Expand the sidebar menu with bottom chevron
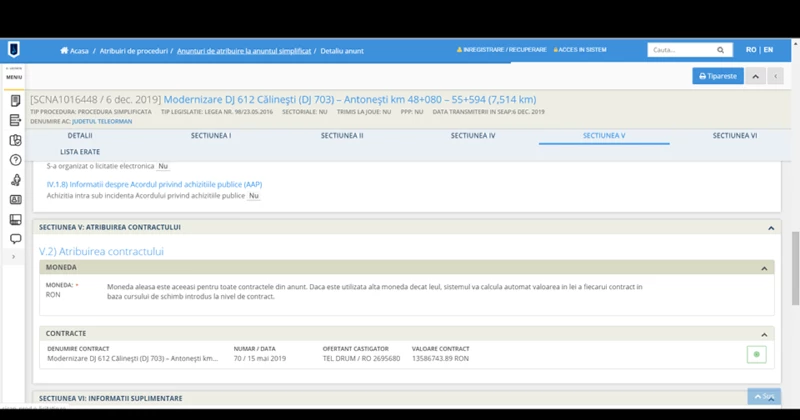 [x=14, y=257]
